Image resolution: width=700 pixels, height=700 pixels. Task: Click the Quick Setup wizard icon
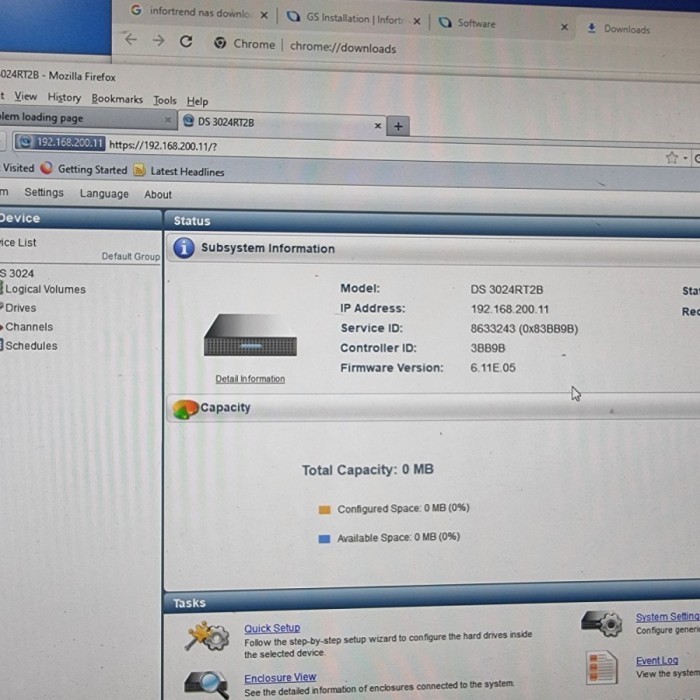pyautogui.click(x=207, y=636)
